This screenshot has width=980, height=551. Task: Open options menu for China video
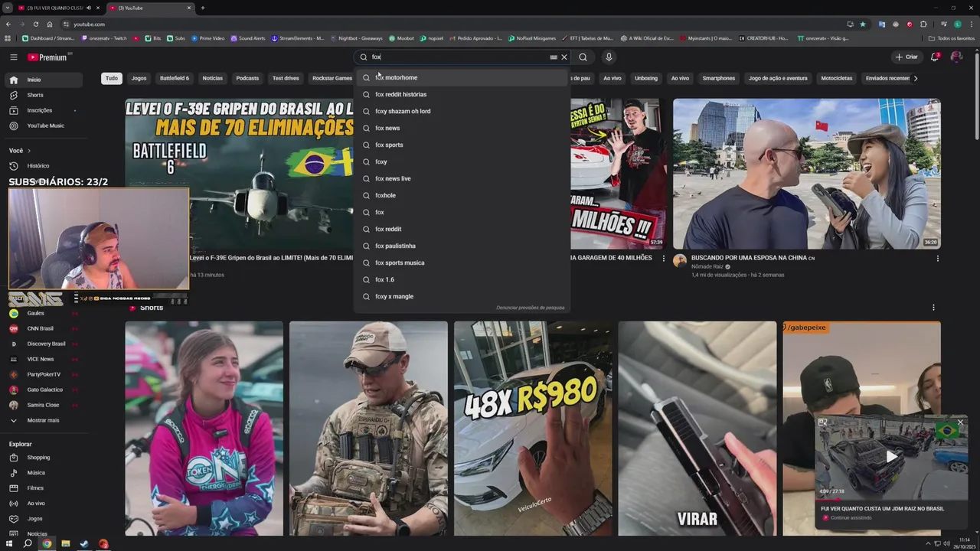937,259
